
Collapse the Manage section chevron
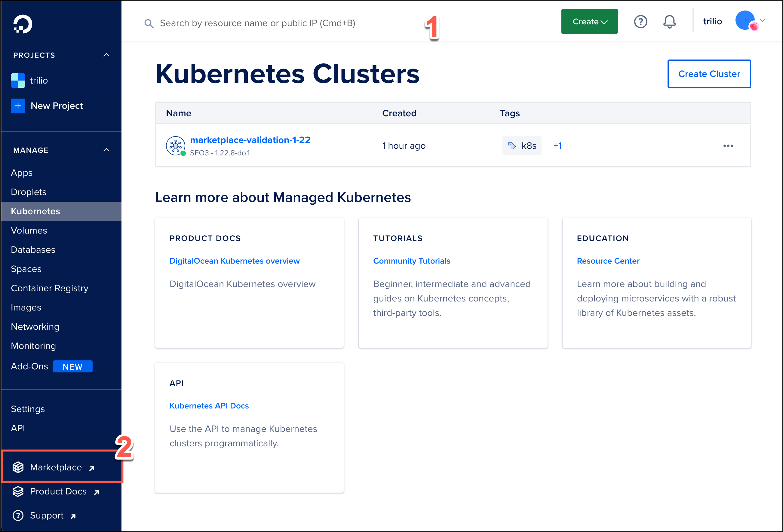point(106,150)
